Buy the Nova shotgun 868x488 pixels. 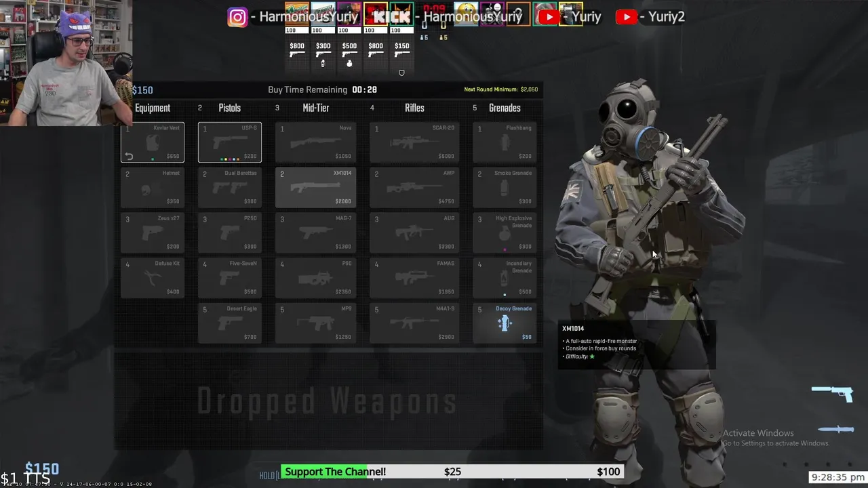click(315, 142)
